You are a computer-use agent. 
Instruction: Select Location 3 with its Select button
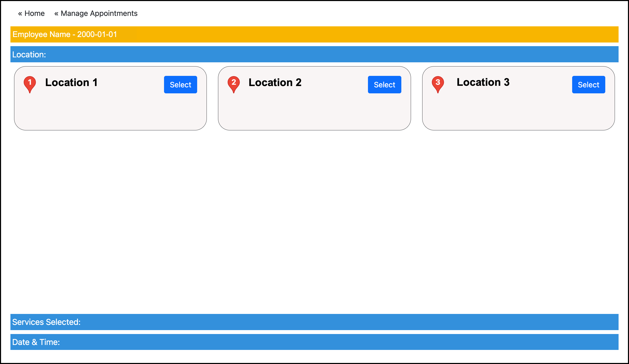588,84
